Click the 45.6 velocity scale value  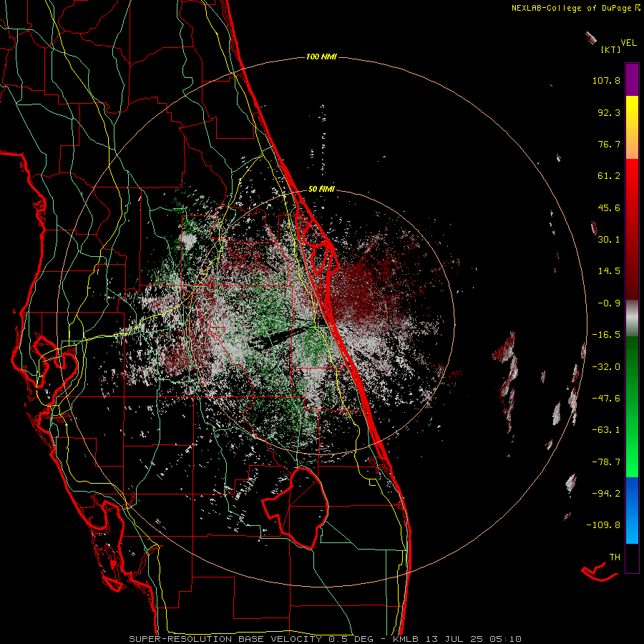(x=609, y=208)
